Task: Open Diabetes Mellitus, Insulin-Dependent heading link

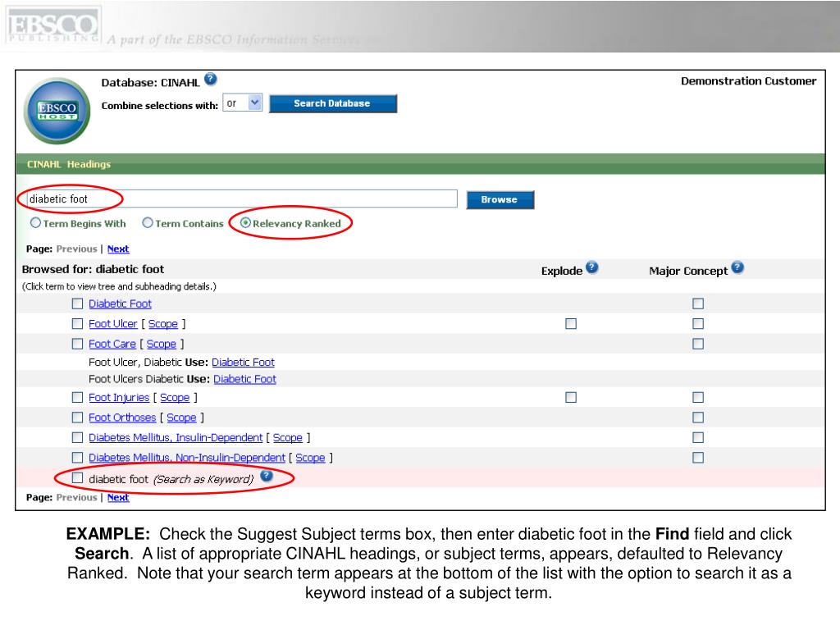Action: (x=176, y=438)
